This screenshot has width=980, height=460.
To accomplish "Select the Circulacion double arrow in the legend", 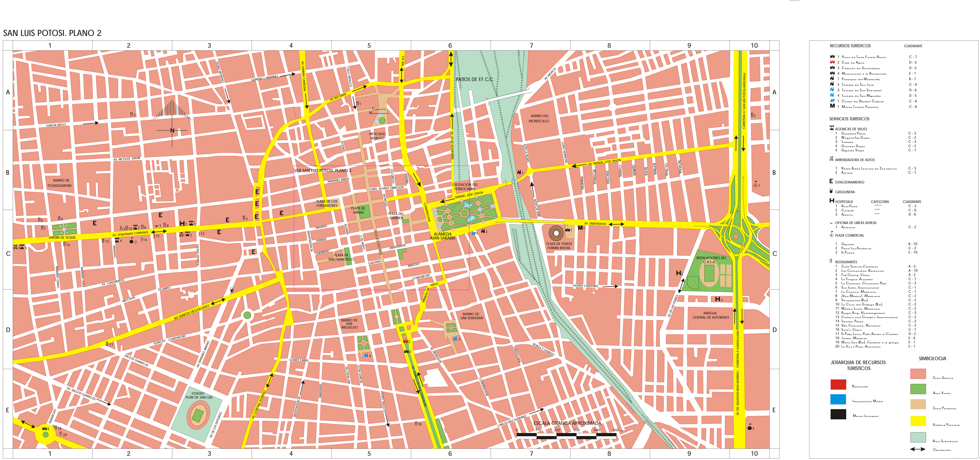I will [918, 449].
